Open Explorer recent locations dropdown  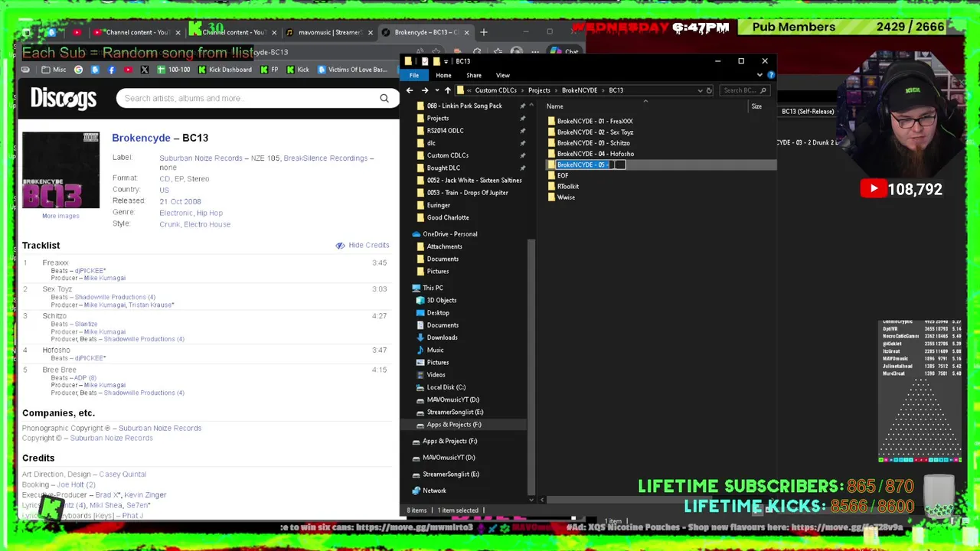point(436,90)
